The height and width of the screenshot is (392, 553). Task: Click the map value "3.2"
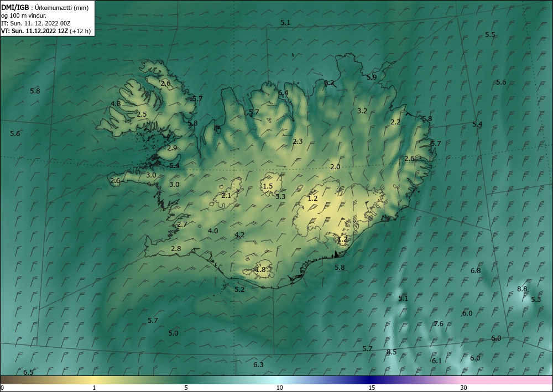[362, 111]
